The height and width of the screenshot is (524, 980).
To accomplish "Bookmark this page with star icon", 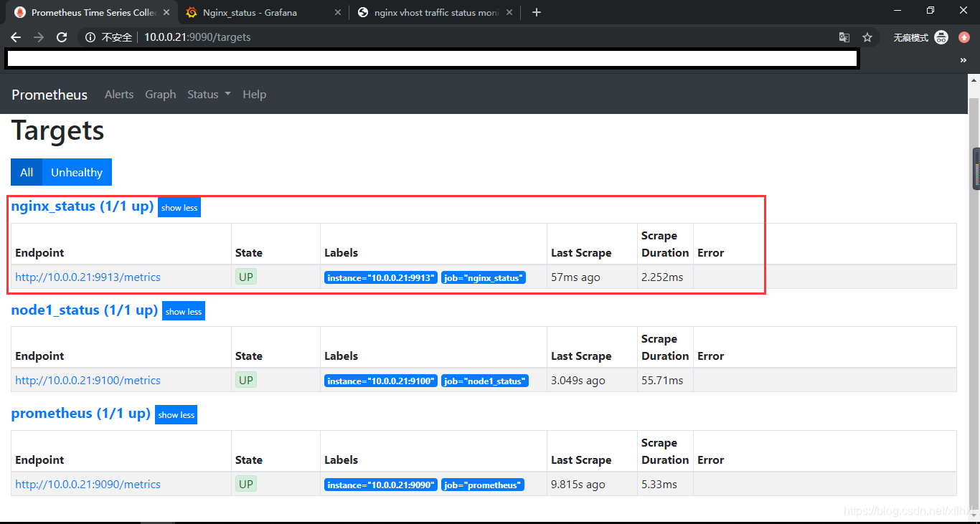I will point(867,37).
